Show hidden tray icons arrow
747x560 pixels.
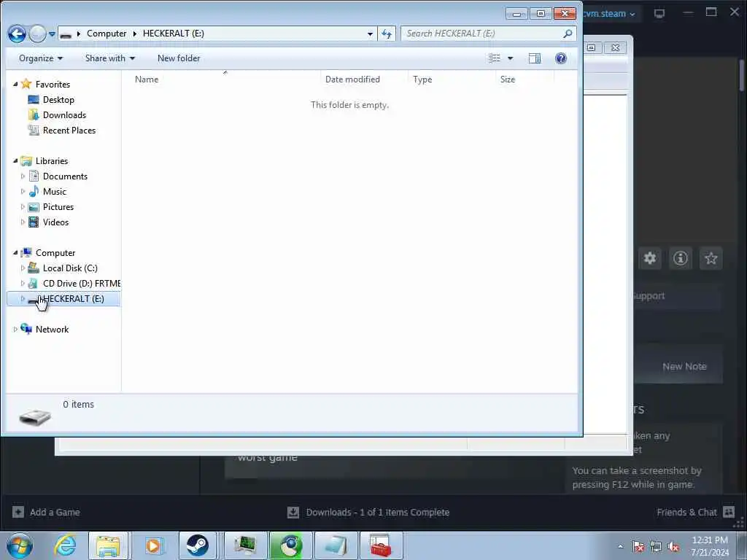coord(620,546)
